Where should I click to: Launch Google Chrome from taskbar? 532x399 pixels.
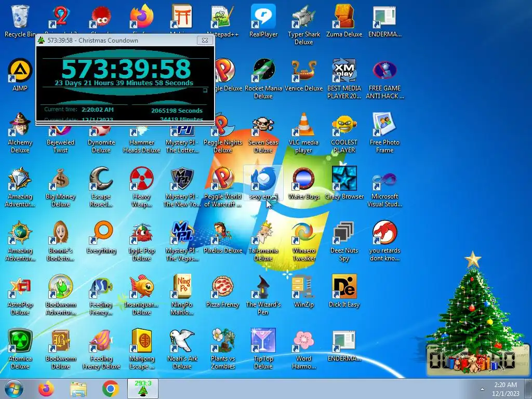point(111,389)
